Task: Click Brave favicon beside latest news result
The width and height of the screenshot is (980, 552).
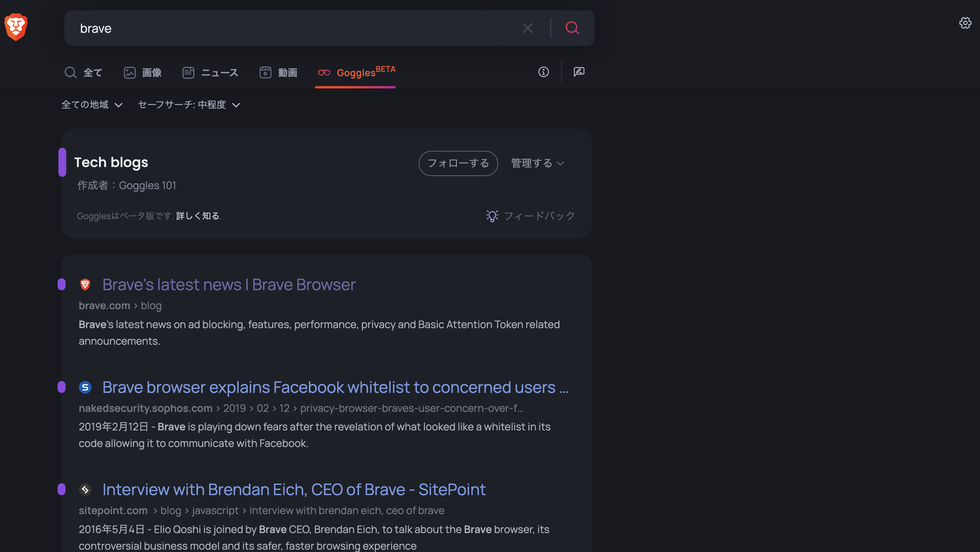Action: (85, 285)
